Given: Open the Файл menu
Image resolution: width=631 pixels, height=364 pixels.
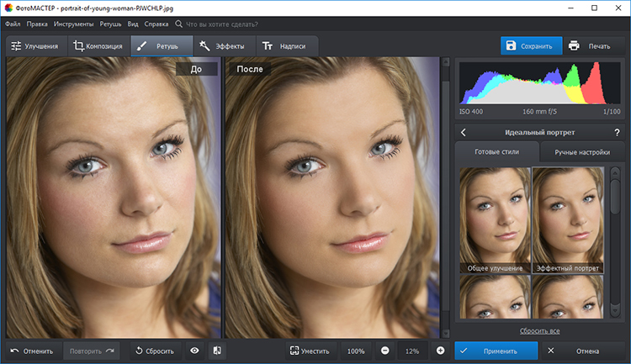Looking at the screenshot, I should tap(13, 24).
